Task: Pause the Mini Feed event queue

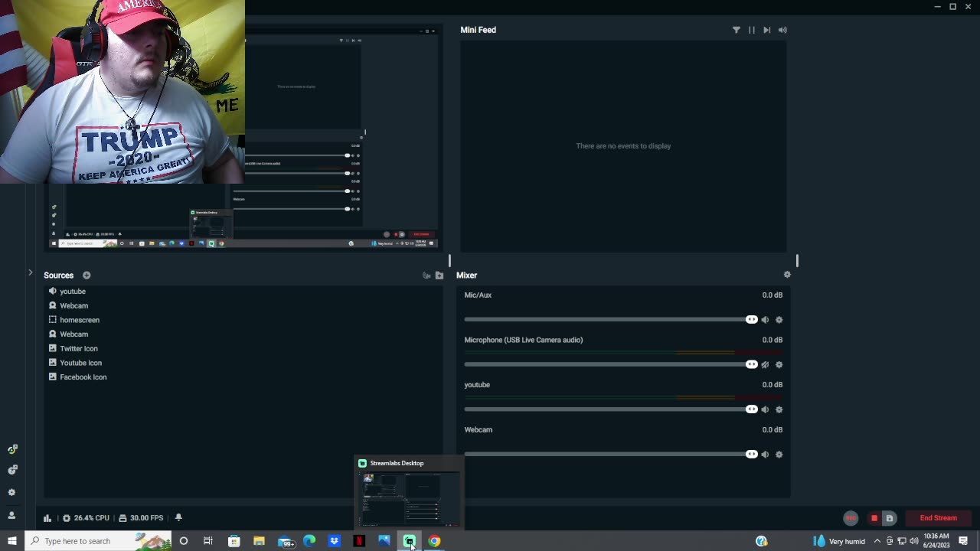Action: coord(752,30)
